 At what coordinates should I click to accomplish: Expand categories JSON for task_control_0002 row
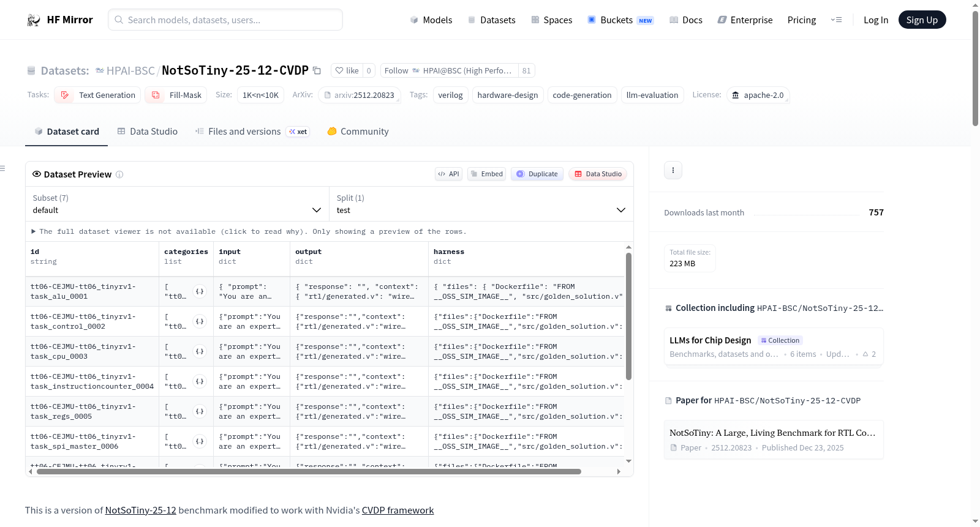(x=200, y=321)
